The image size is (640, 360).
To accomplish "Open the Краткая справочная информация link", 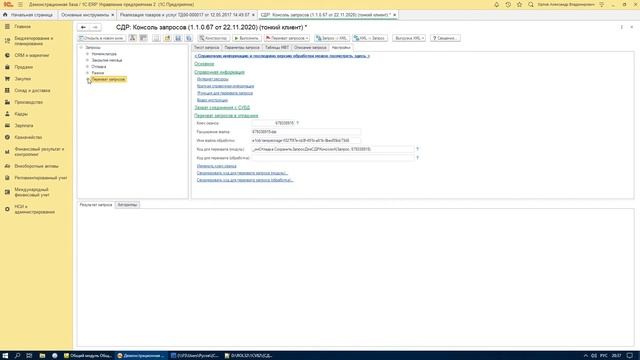I will click(x=225, y=86).
